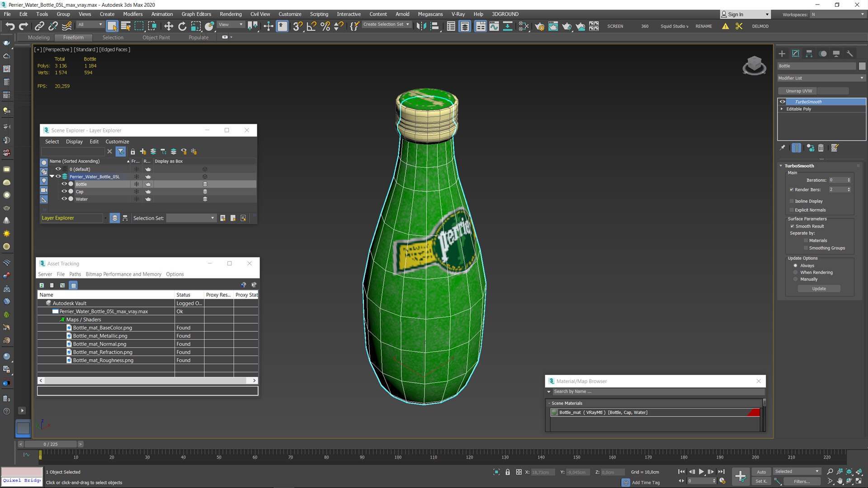Click the Mirror tool icon
Viewport: 868px width, 488px height.
pyautogui.click(x=421, y=26)
